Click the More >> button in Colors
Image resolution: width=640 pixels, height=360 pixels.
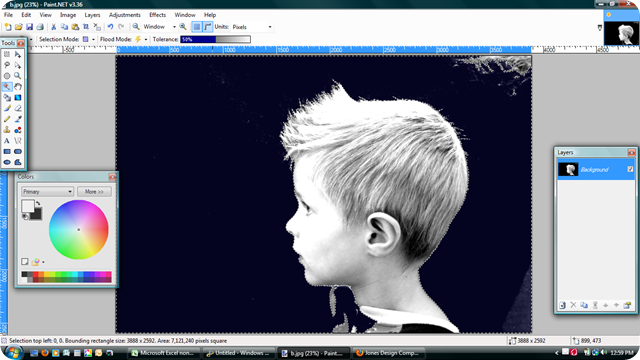point(94,191)
